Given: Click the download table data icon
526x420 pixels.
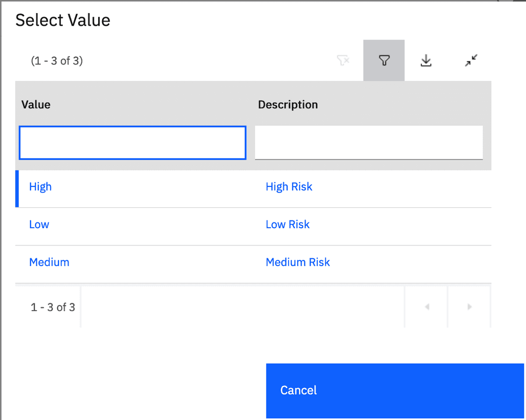Looking at the screenshot, I should pyautogui.click(x=426, y=60).
